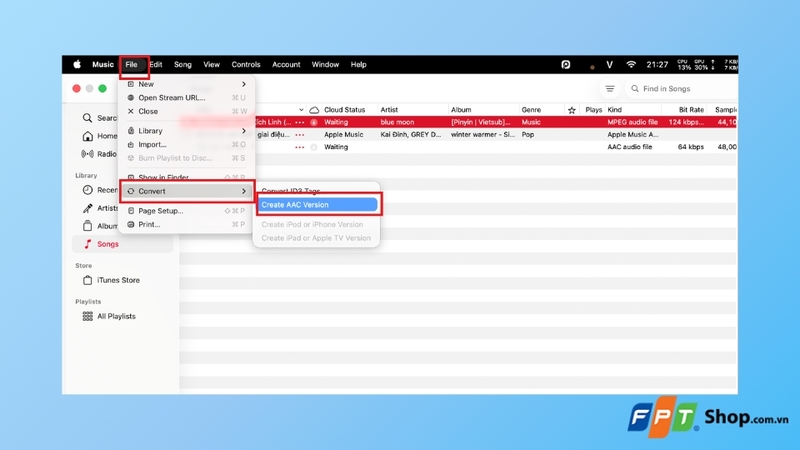Choose Close in the File menu
The height and width of the screenshot is (450, 800).
point(187,111)
